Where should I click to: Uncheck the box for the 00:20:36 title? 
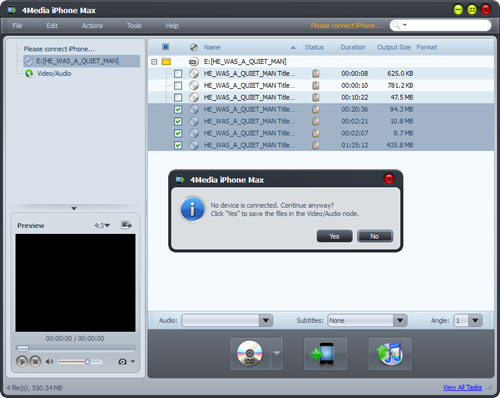pos(178,109)
